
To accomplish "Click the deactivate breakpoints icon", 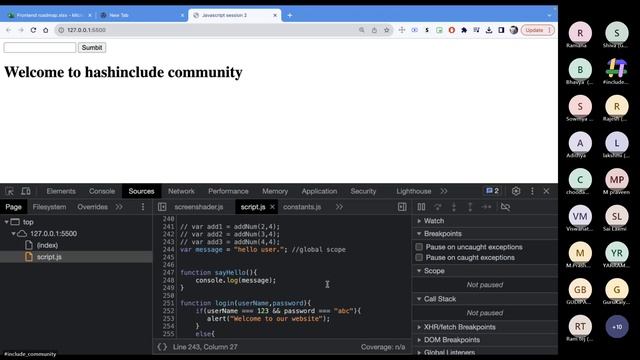I will [505, 207].
